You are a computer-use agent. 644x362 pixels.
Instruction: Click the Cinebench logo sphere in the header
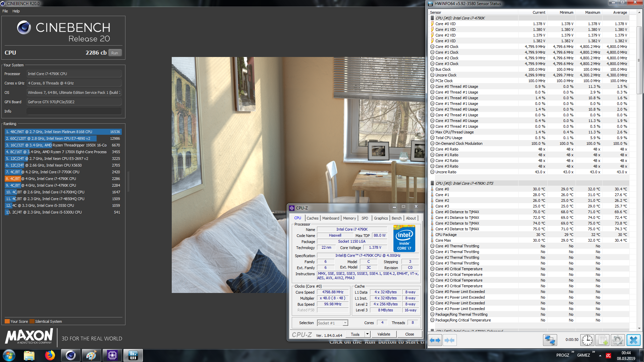24,27
